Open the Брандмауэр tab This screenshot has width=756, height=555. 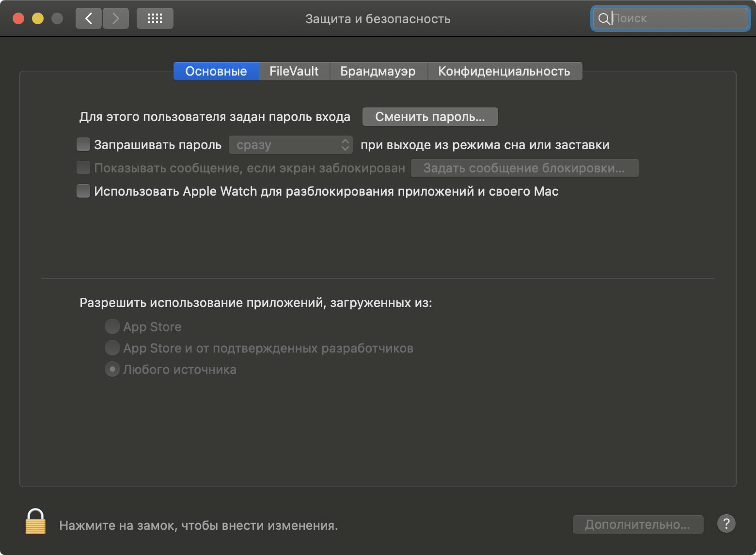pos(378,71)
